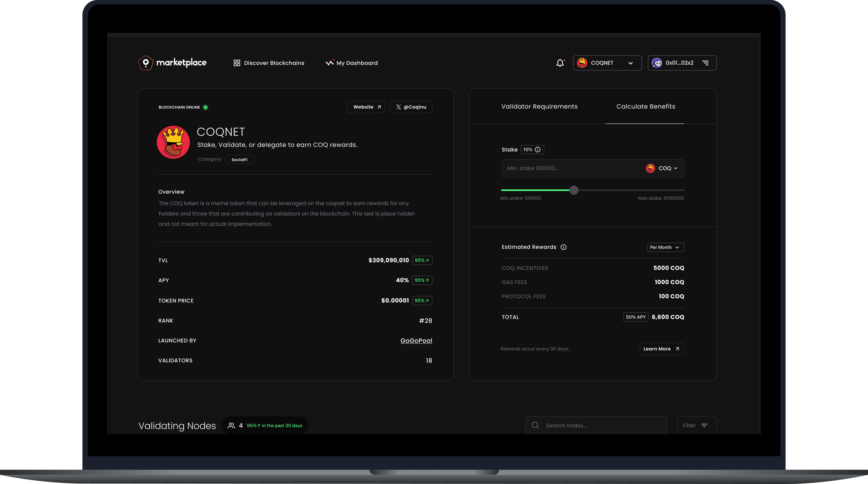This screenshot has width=868, height=484.
Task: Open the Per Month rewards dropdown
Action: 665,247
